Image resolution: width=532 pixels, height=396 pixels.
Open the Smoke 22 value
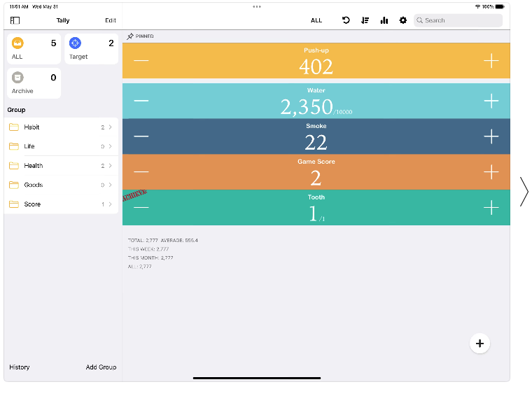click(x=316, y=143)
